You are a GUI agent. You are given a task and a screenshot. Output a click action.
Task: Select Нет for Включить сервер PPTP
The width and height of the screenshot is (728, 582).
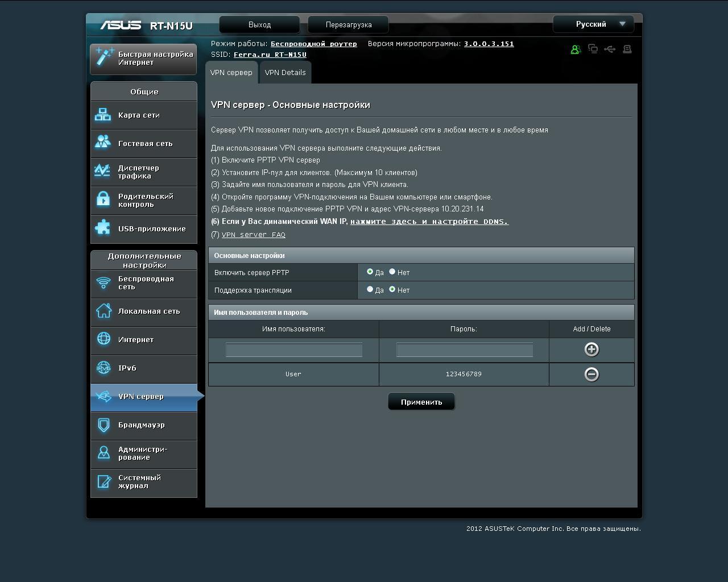[392, 272]
